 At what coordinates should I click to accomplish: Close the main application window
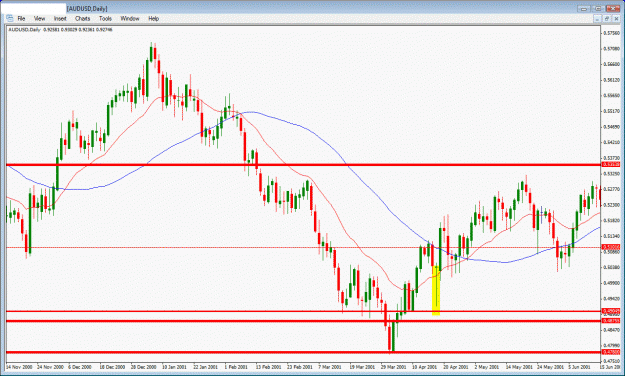pos(613,8)
